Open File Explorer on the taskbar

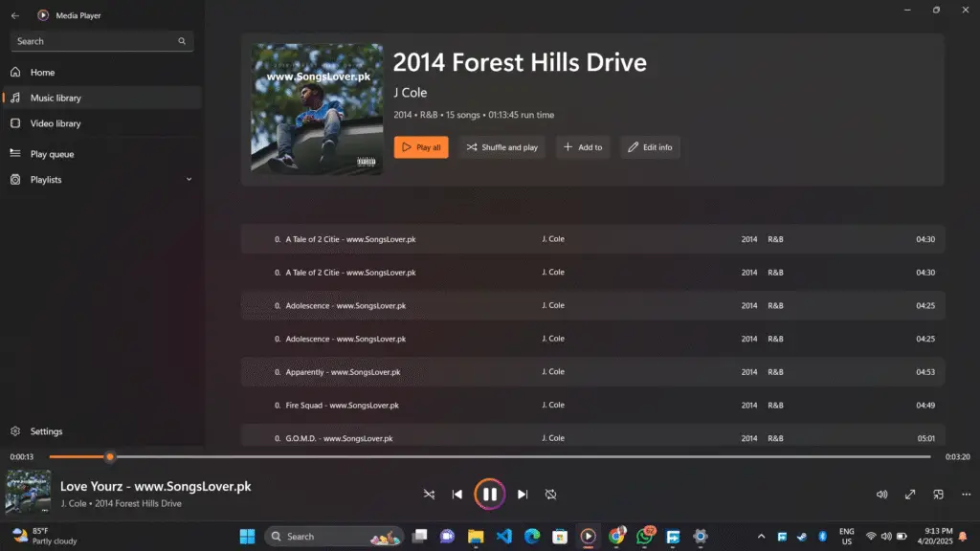point(476,536)
